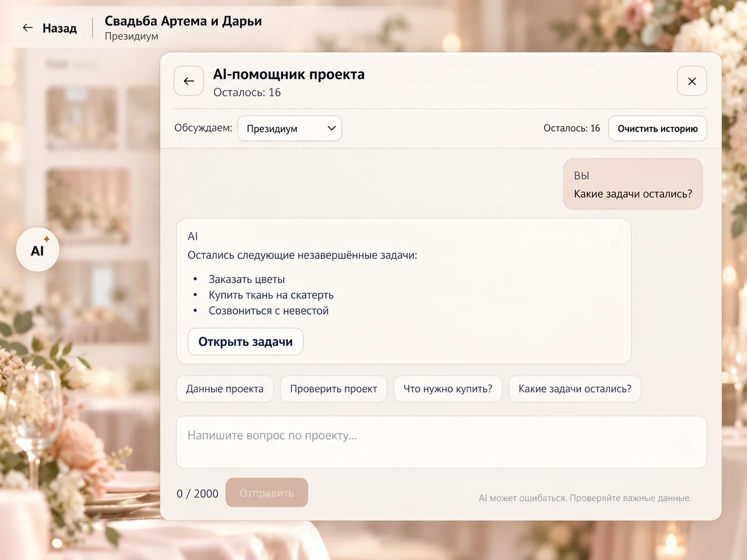Click the user message bubble Какие задачи остались?
Screen dimensions: 747x560
pos(633,184)
